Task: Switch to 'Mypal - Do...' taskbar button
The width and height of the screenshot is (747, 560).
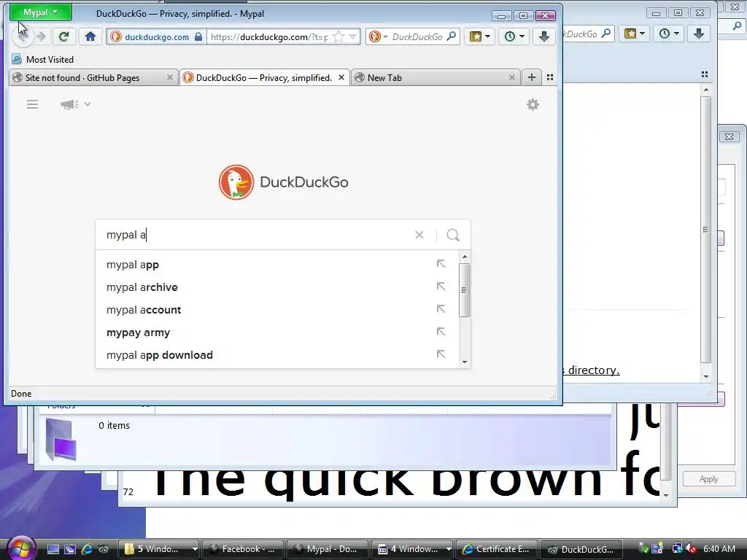Action: [x=328, y=549]
